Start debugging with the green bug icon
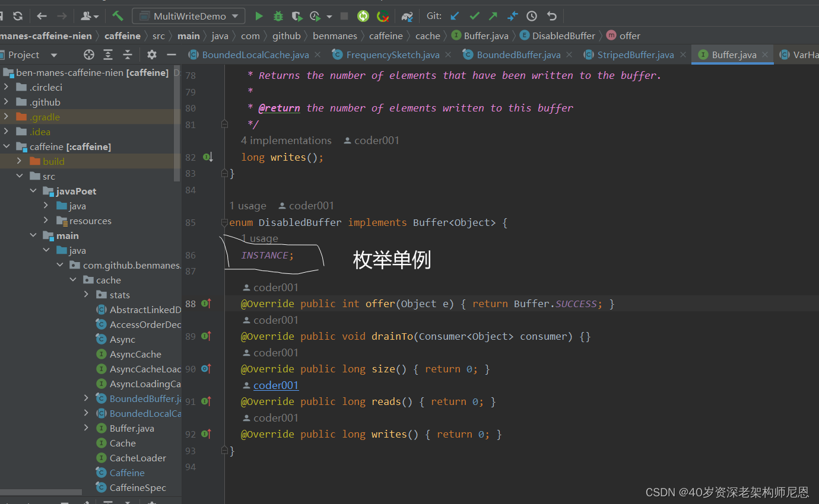 [278, 16]
